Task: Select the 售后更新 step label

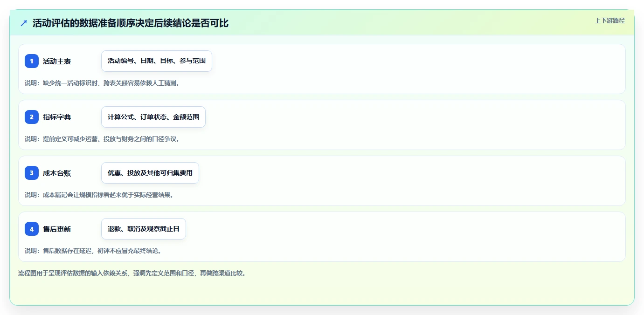Action: [57, 229]
